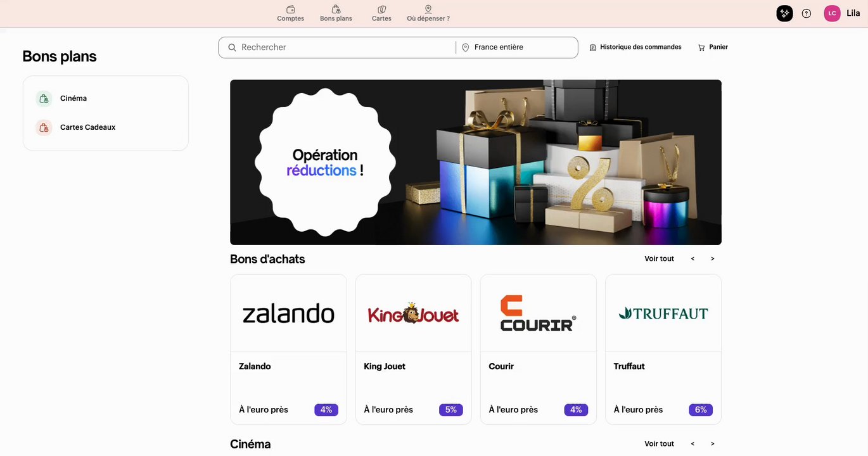Open the Opération réductions banner
Screen dimensions: 868x456
(476, 162)
